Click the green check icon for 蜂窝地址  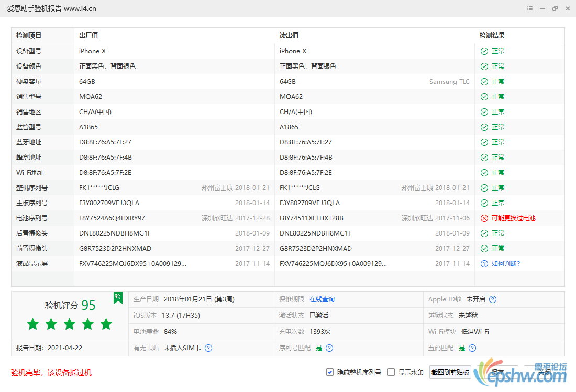tap(484, 158)
